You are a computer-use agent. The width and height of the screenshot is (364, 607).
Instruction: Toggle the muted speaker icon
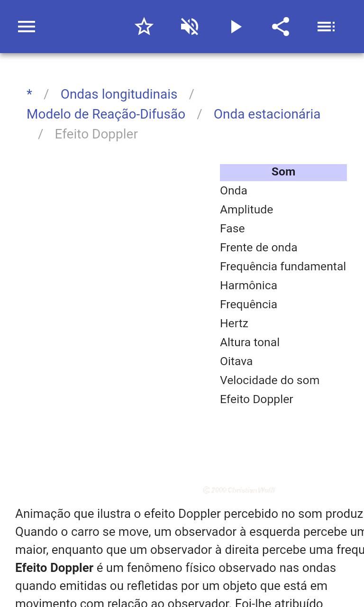pyautogui.click(x=190, y=27)
